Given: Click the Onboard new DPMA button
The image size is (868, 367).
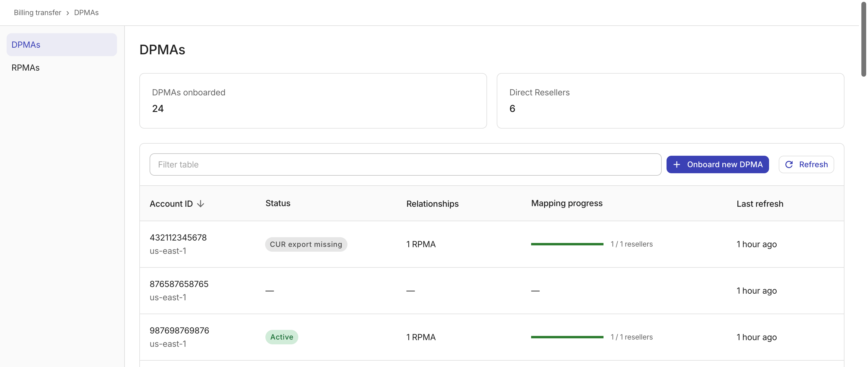Looking at the screenshot, I should 718,164.
